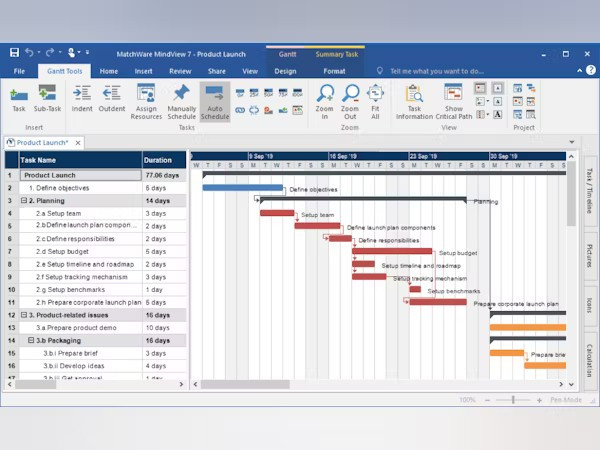Set task to 75% complete
Image resolution: width=600 pixels, height=450 pixels.
click(283, 93)
